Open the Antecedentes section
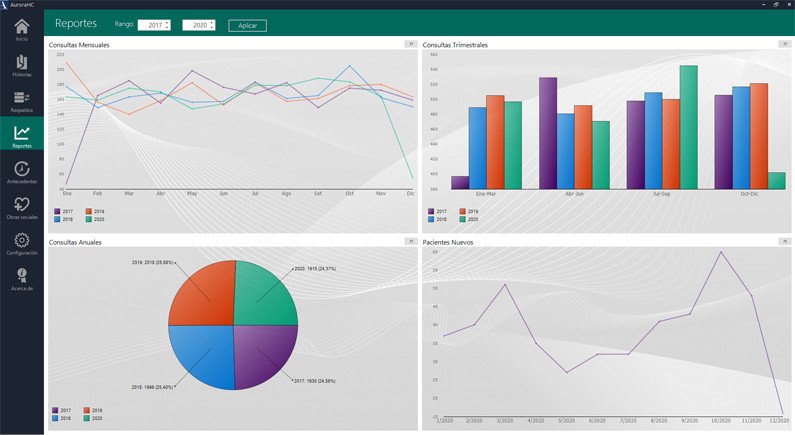 pos(21,171)
